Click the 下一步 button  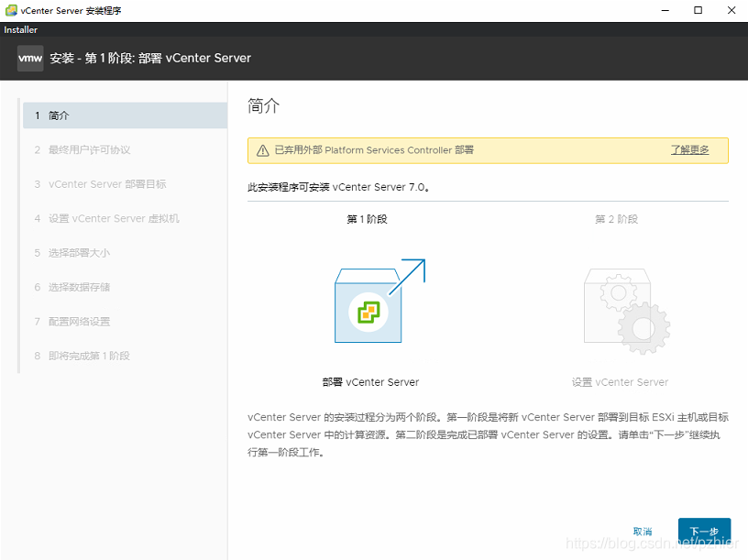(x=704, y=531)
